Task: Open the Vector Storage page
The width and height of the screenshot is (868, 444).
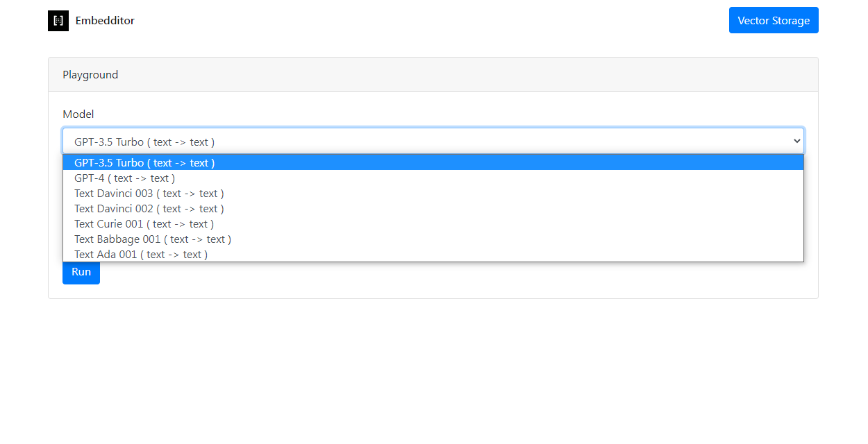Action: pyautogui.click(x=773, y=21)
